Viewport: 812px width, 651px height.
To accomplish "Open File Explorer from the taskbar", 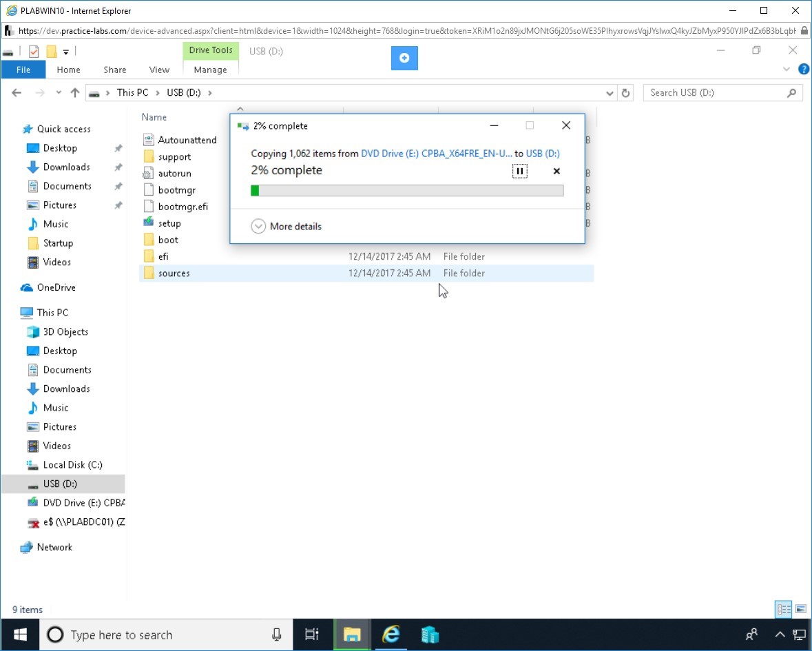I will (x=352, y=634).
